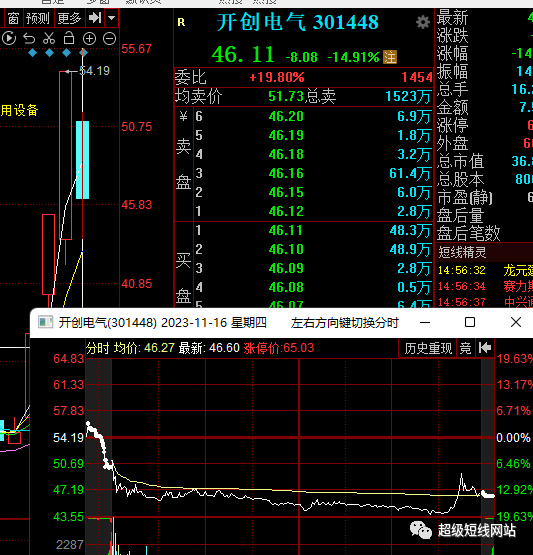Open the small down-arrow dropdown in toolbar
Viewport: 533px width, 555px height.
click(x=111, y=18)
